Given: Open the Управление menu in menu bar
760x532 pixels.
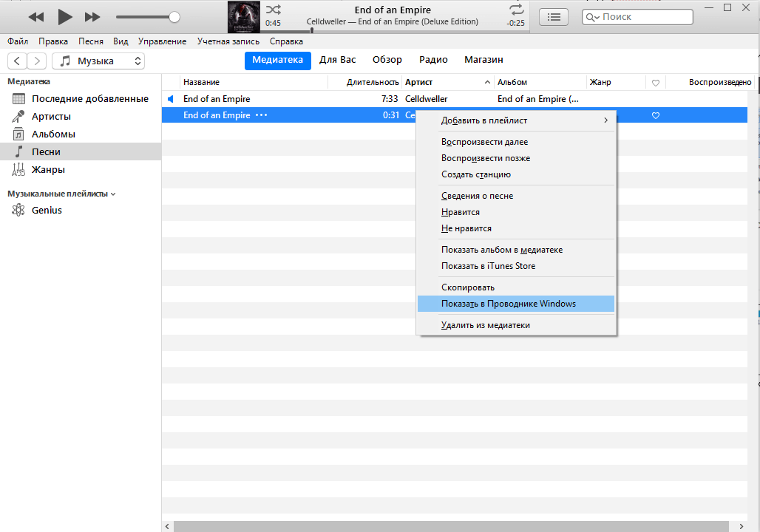Looking at the screenshot, I should [x=162, y=42].
